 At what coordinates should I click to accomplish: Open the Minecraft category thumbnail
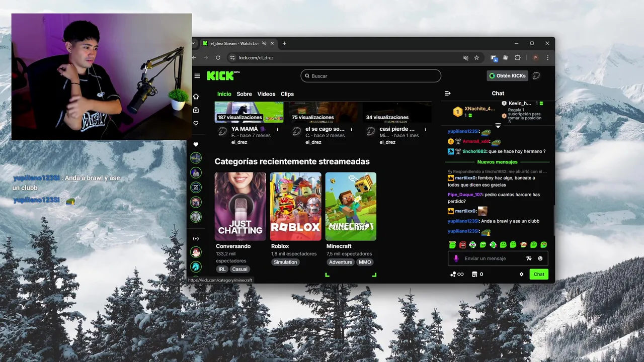351,207
